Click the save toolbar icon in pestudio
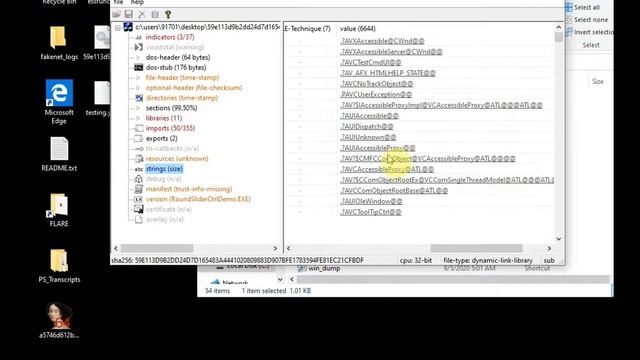640x360 pixels. (129, 15)
